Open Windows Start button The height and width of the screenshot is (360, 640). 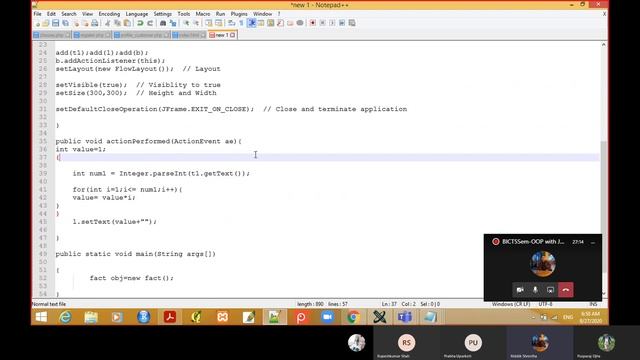pyautogui.click(x=41, y=317)
